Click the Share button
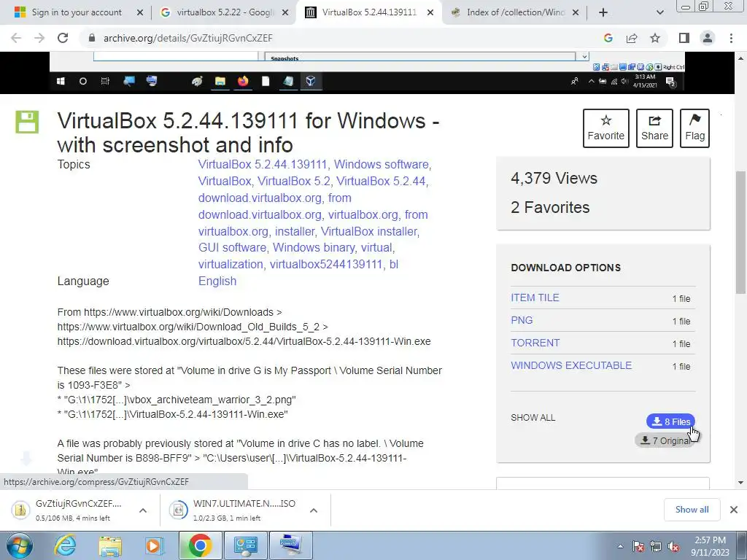Screen dimensions: 747x560 click(654, 128)
